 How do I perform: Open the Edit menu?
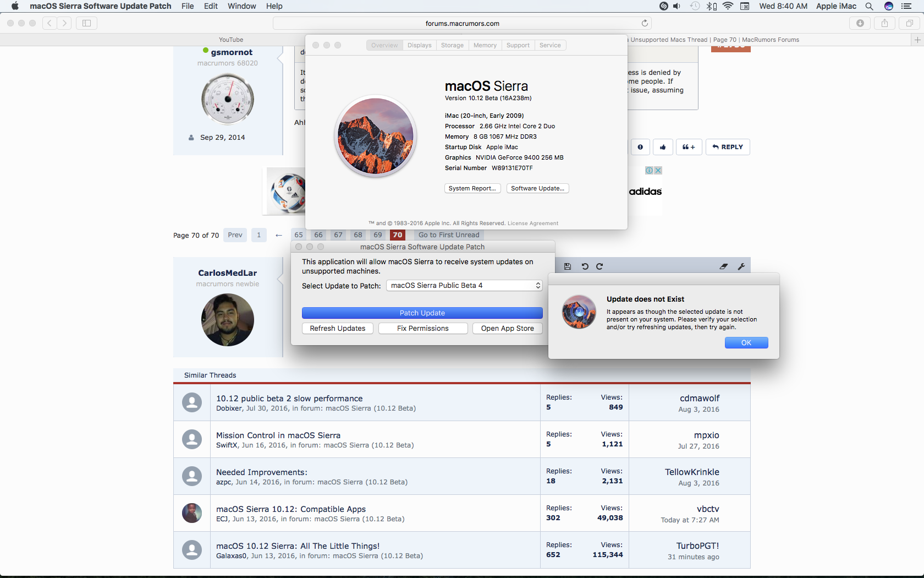211,6
